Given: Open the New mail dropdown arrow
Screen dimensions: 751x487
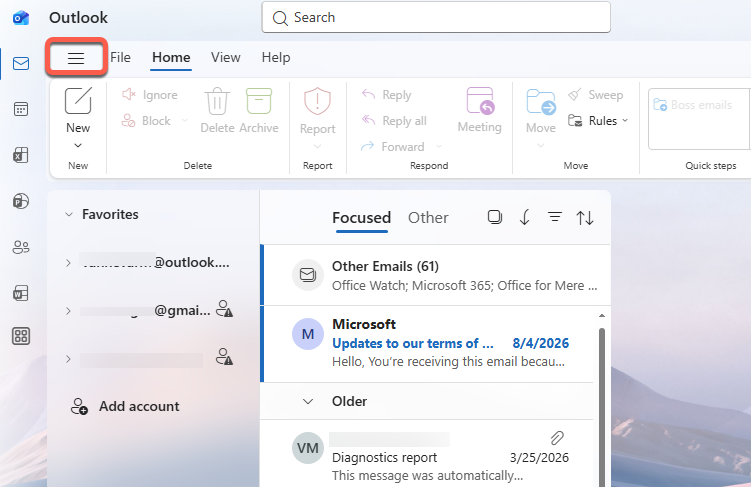Looking at the screenshot, I should [x=78, y=145].
